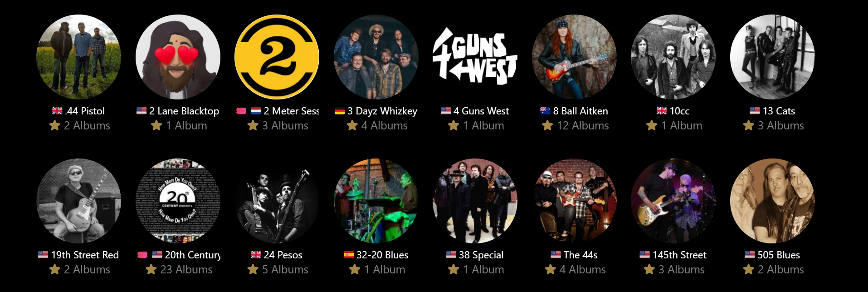Open the 20th Century masters thumbnail
The width and height of the screenshot is (868, 292).
point(178,201)
